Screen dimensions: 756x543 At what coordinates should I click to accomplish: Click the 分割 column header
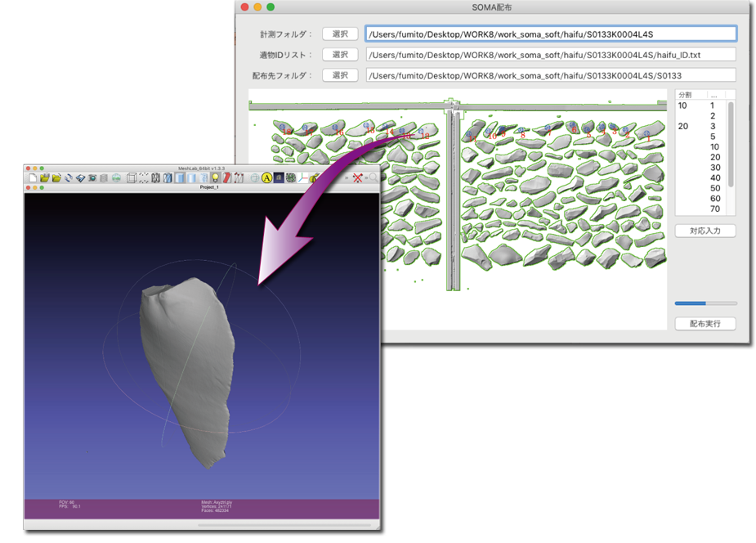pos(685,95)
